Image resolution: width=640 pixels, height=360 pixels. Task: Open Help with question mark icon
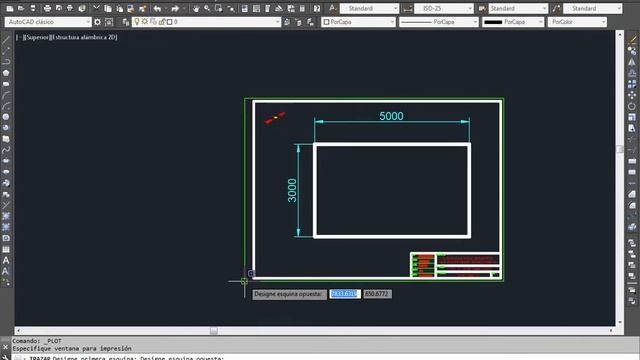[317, 8]
